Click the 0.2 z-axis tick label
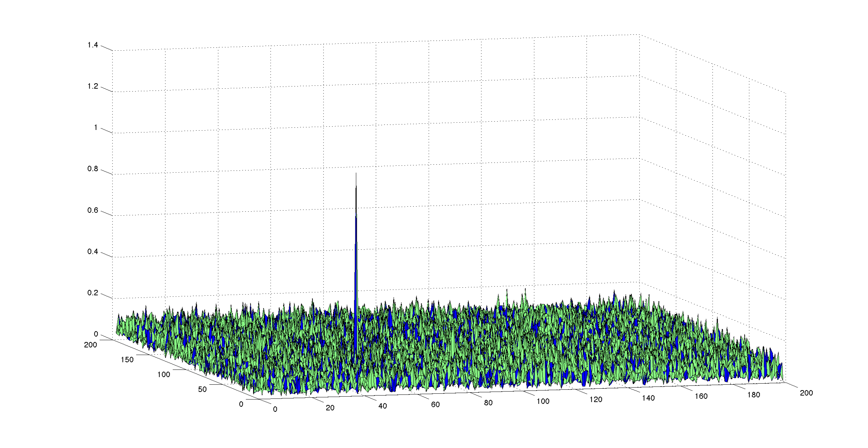 point(93,293)
